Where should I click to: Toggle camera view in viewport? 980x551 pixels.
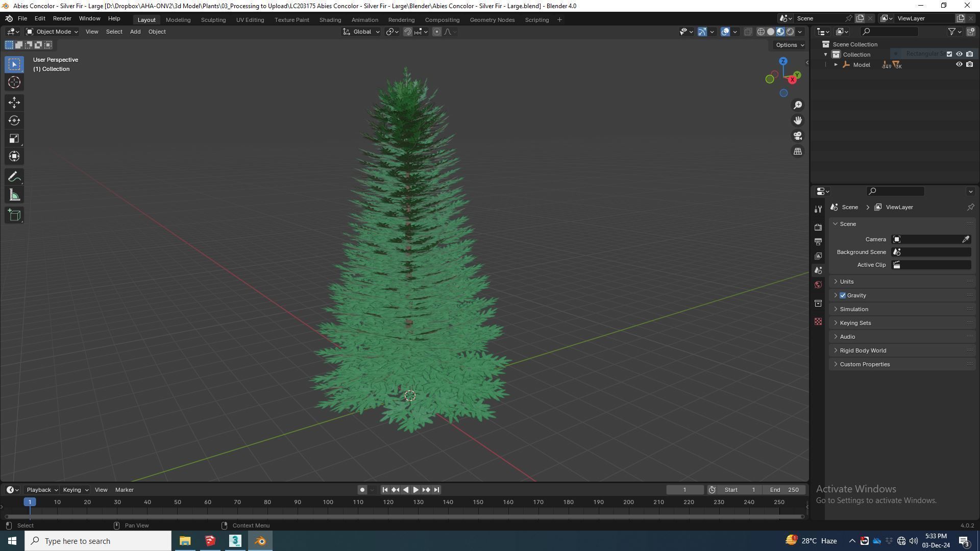(797, 136)
